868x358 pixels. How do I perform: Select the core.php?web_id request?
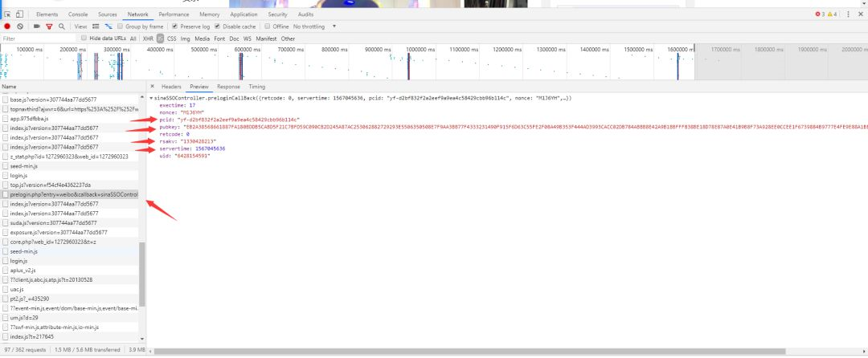[70, 242]
